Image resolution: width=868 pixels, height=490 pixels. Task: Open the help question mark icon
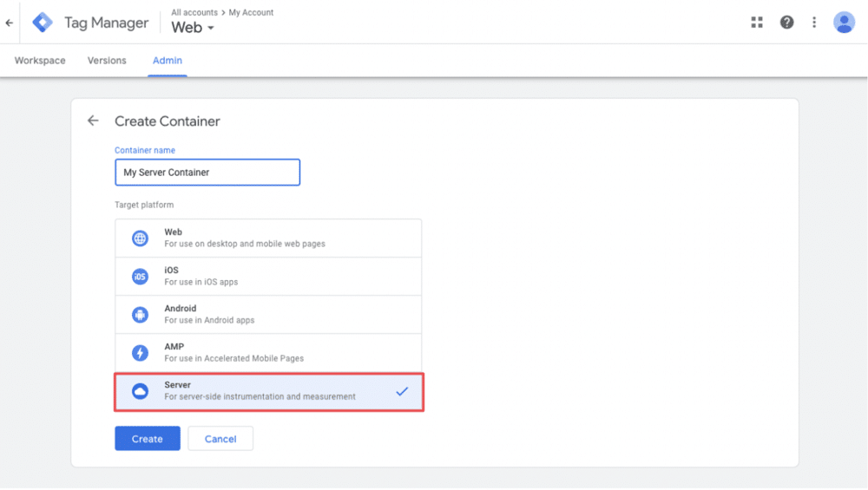[x=786, y=23]
